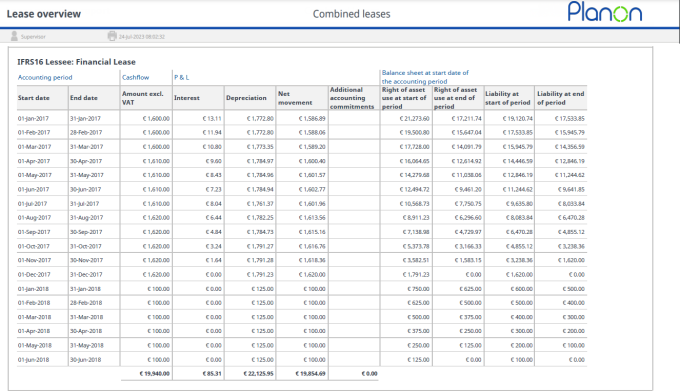680x391 pixels.
Task: Click the 31-Dec-2017 end date cell
Action: 86,274
